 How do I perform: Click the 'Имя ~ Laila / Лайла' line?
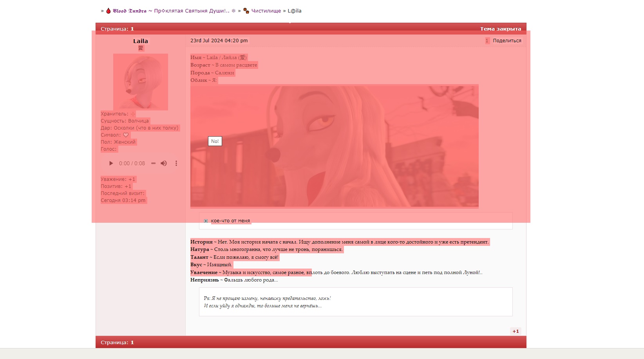[x=219, y=58]
